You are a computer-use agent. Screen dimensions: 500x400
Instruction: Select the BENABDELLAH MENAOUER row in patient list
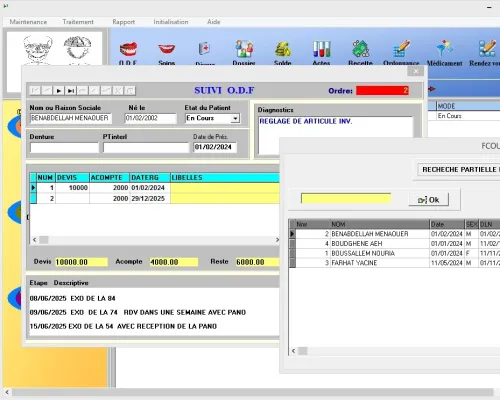pyautogui.click(x=394, y=234)
